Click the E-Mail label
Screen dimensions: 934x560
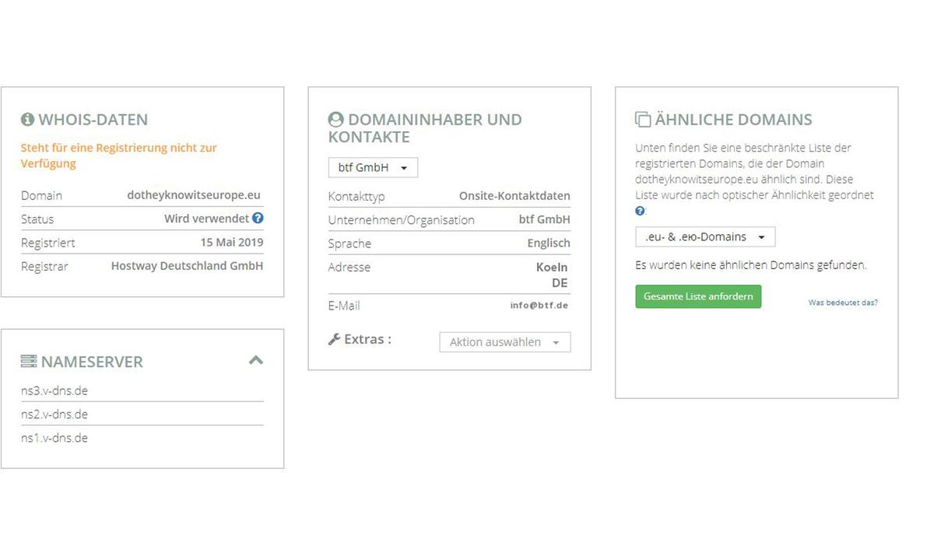[x=344, y=306]
